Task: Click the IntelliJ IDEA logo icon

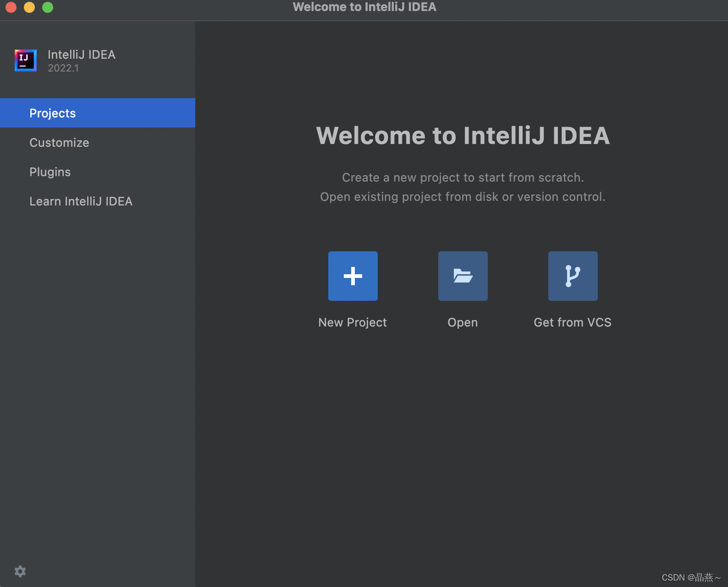Action: point(26,61)
